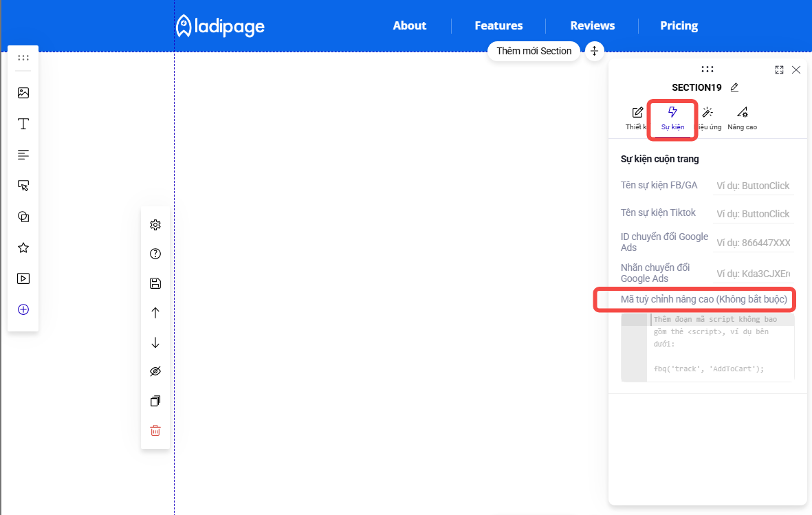Open section settings gear icon
Image resolution: width=812 pixels, height=515 pixels.
155,225
